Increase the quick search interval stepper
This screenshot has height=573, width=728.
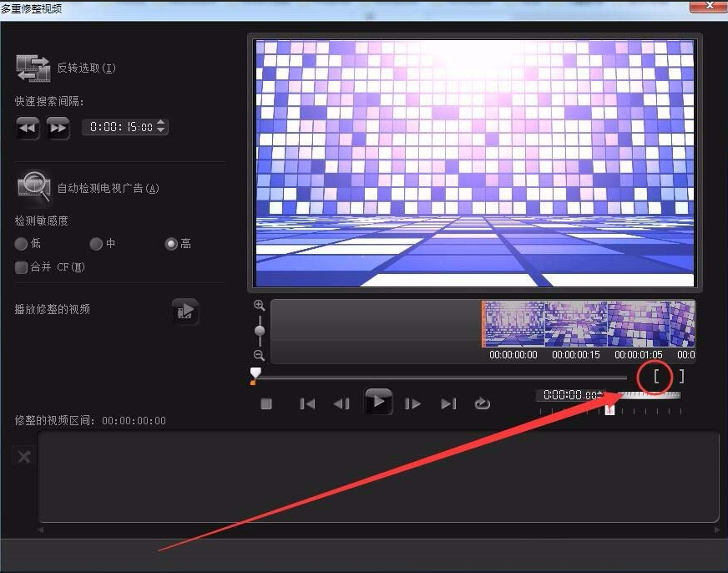click(161, 123)
